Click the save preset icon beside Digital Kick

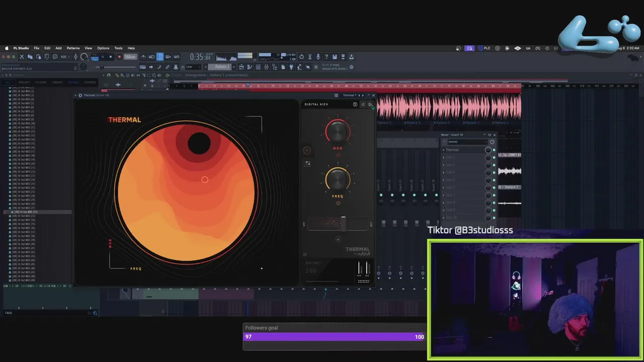355,104
